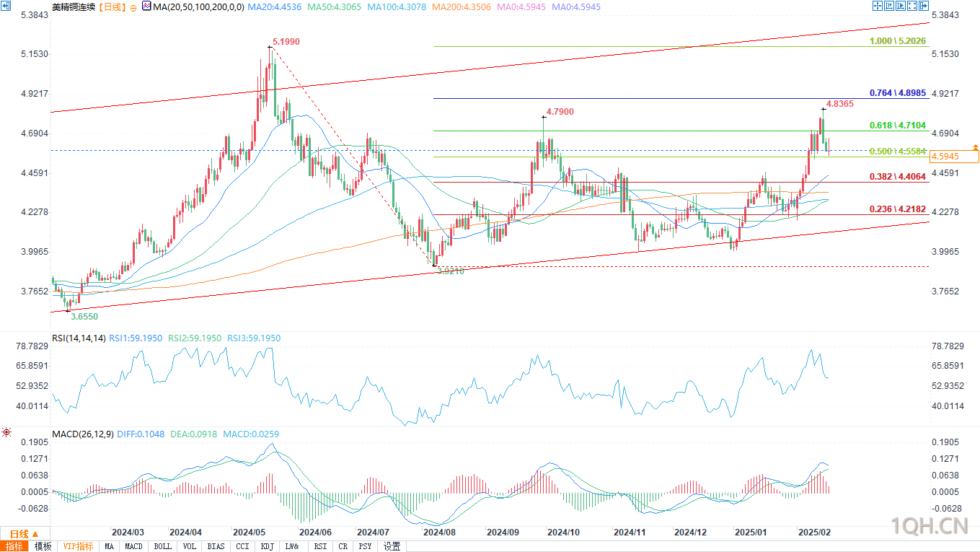Select the KDJ indicator tab
The width and height of the screenshot is (980, 552).
pos(268,546)
